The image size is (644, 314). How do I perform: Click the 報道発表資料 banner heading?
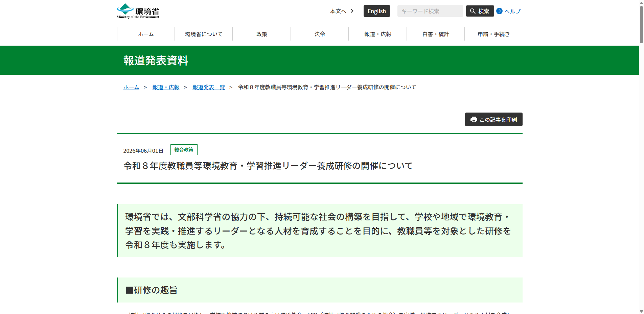tap(156, 61)
